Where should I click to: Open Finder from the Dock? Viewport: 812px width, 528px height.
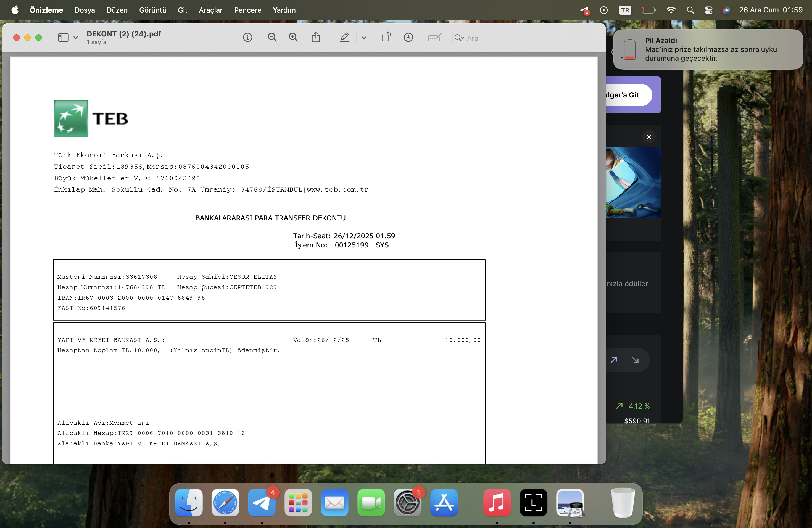(x=189, y=503)
